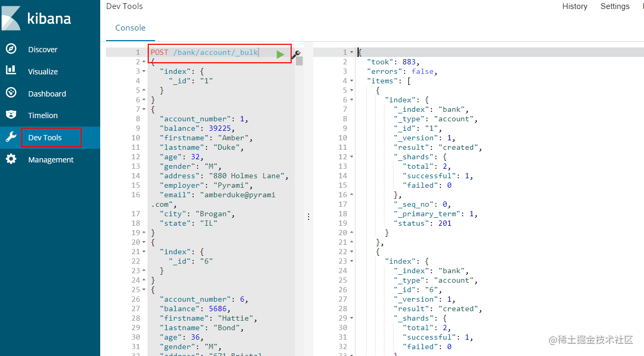This screenshot has width=644, height=356.
Task: Click "firstname": "Amber" line
Action: 206,138
